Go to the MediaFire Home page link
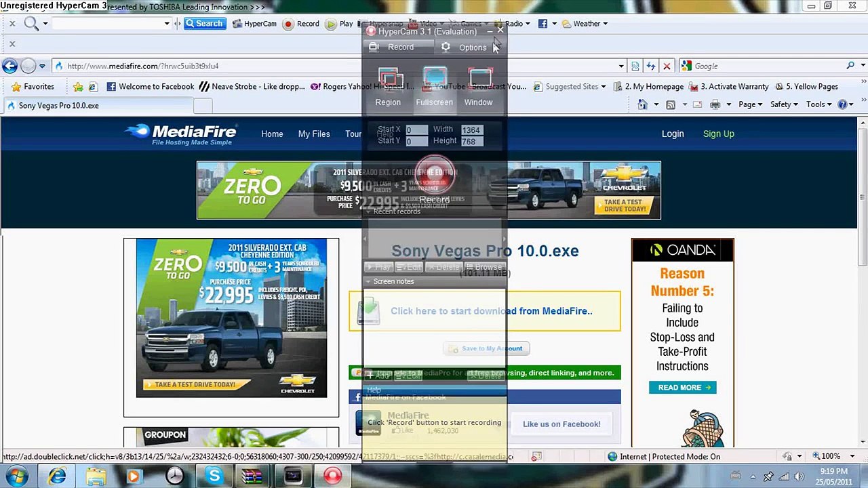The width and height of the screenshot is (868, 488). [x=272, y=134]
